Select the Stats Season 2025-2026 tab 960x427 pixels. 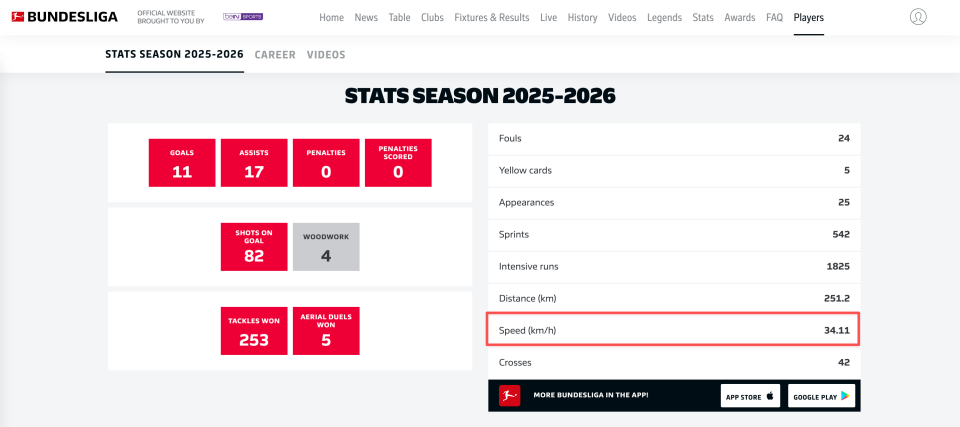174,55
